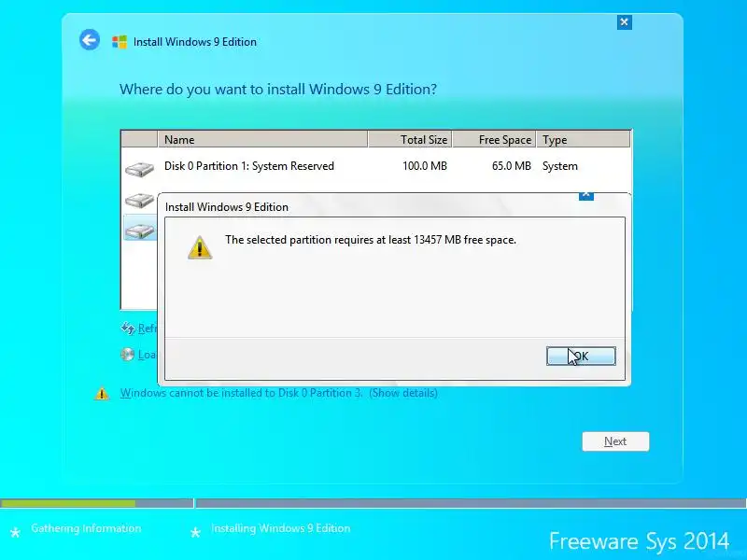Select the drive icon for Disk 0 Partition 1

(139, 169)
